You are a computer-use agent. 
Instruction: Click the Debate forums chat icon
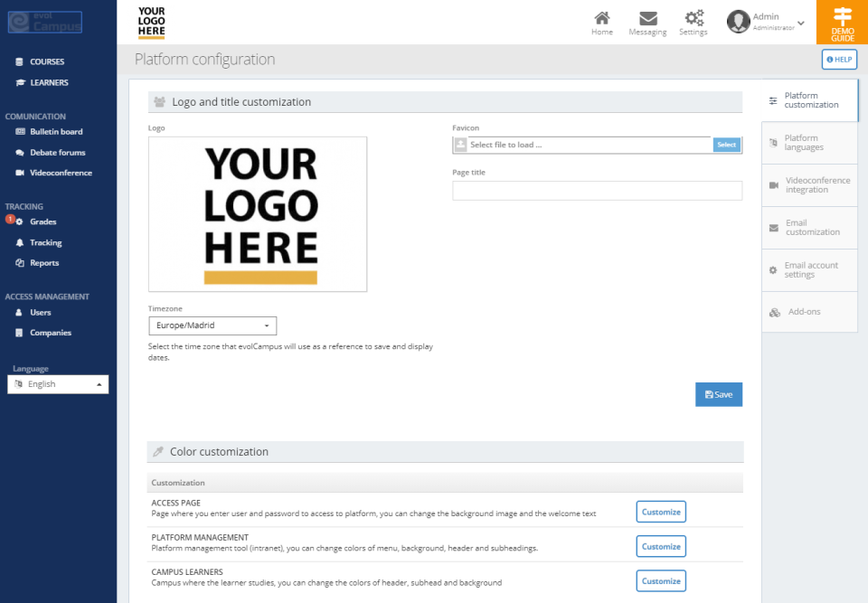coord(20,153)
